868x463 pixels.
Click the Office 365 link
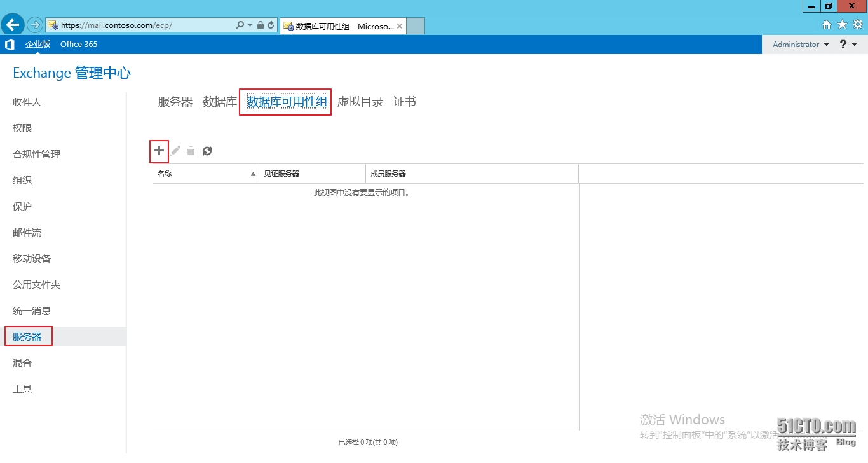click(x=78, y=44)
